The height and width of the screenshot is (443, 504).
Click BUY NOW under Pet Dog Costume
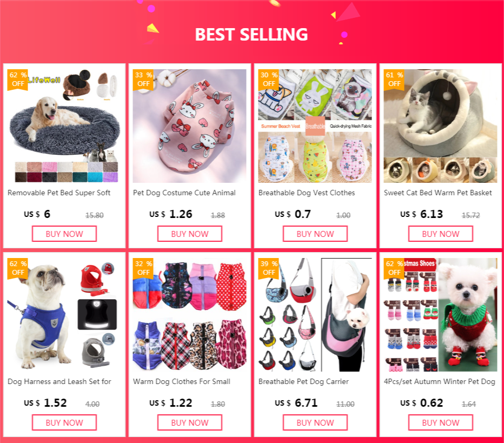(x=190, y=234)
